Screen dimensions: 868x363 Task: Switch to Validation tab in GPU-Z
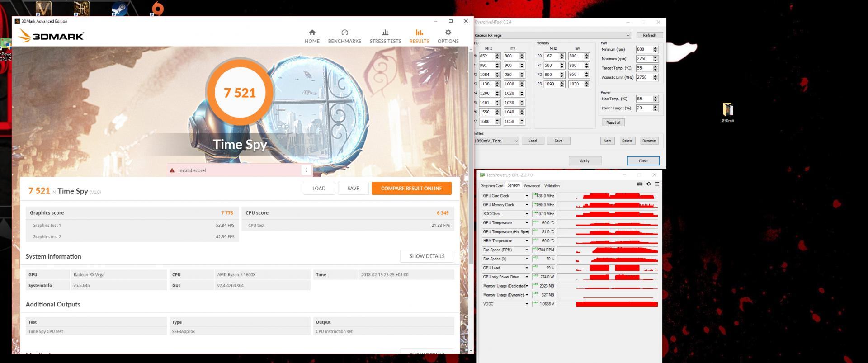552,186
